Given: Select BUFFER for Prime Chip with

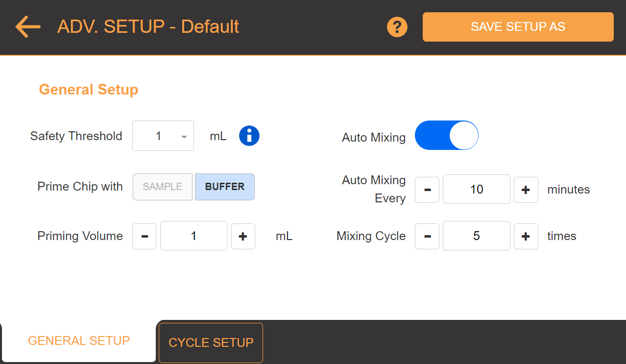Looking at the screenshot, I should pyautogui.click(x=225, y=187).
